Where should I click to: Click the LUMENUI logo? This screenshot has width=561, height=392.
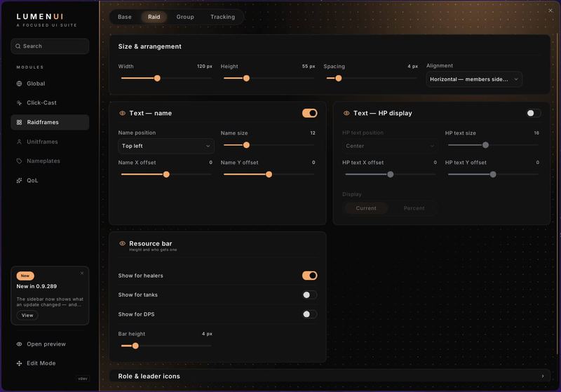[40, 16]
